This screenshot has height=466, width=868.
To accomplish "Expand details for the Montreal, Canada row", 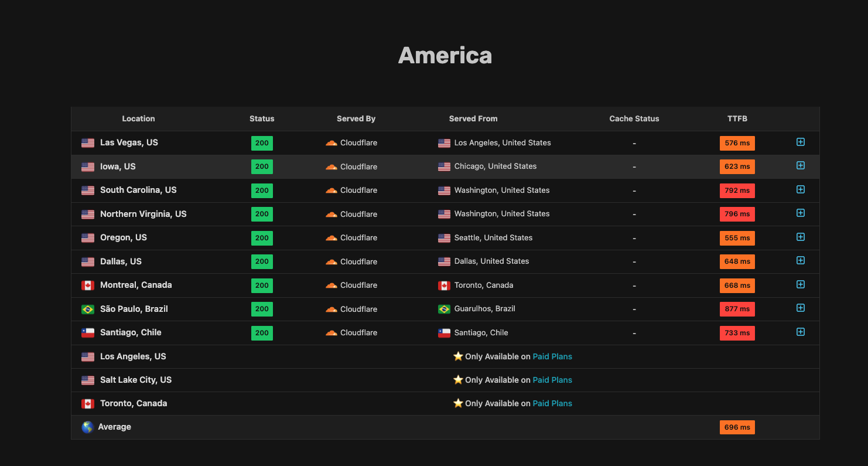I will [801, 284].
